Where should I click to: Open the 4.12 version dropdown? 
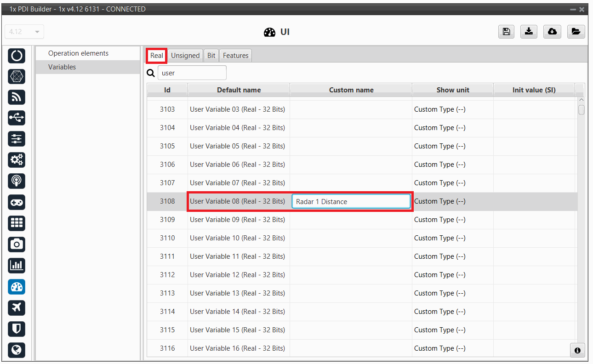coord(24,32)
